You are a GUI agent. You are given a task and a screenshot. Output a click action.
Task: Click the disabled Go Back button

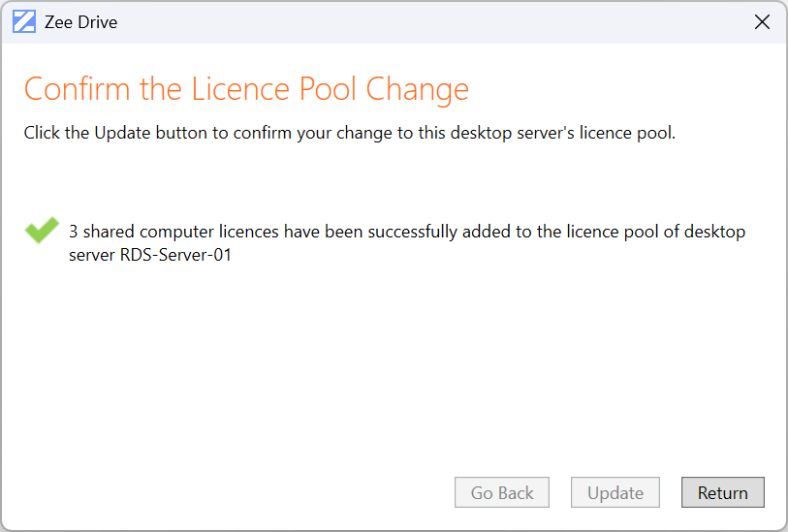[502, 492]
